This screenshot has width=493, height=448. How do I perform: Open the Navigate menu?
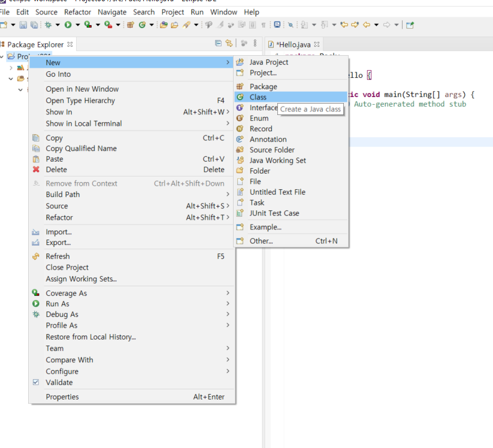pyautogui.click(x=112, y=12)
